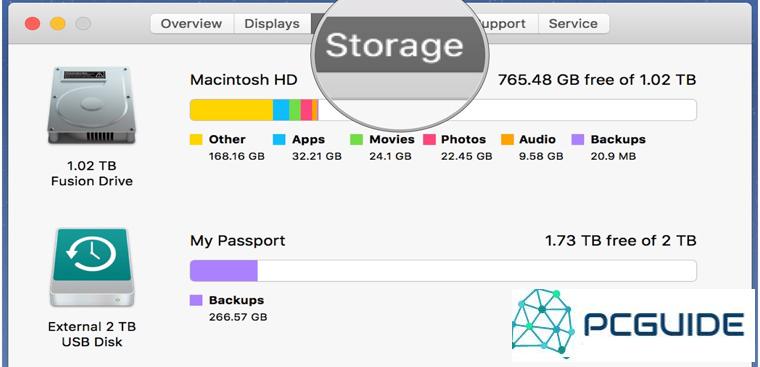Viewport: 760px width, 367px height.
Task: Click the red close window button
Action: 32,23
